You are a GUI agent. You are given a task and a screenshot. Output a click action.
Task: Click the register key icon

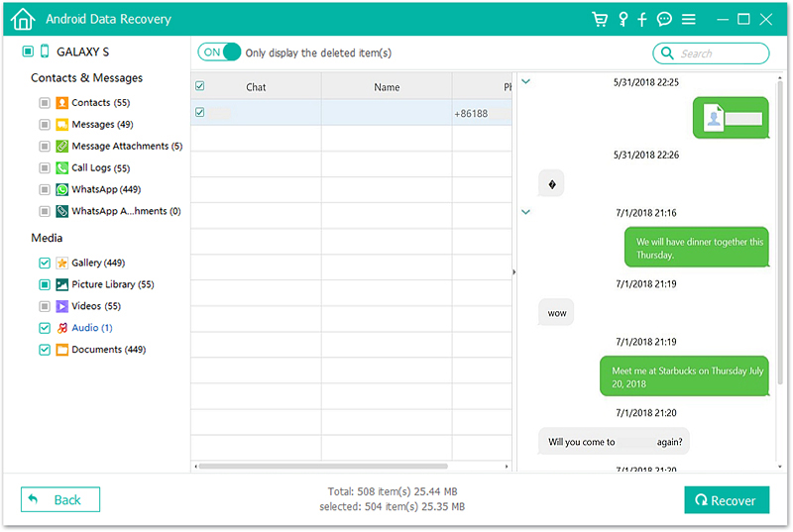[623, 19]
